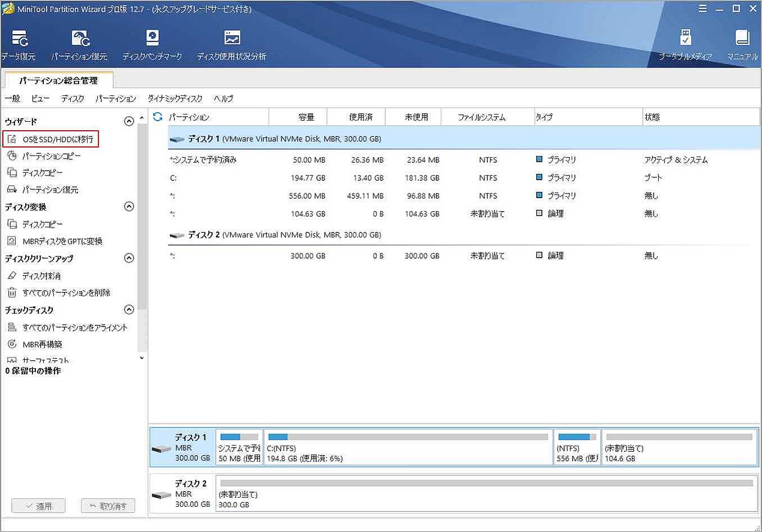Screen dimensions: 762x532
Task: Click the 取り消す button
Action: [x=108, y=506]
